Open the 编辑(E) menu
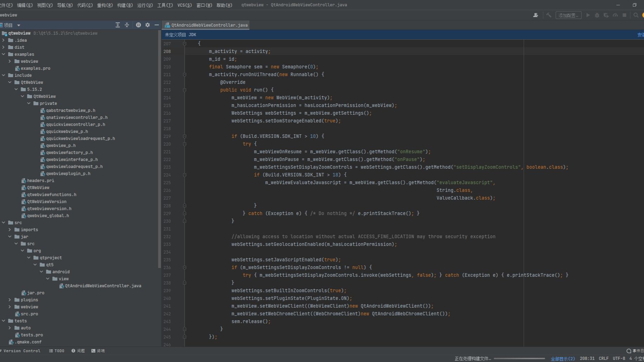Screen dimensions: 644x362 pos(25,5)
